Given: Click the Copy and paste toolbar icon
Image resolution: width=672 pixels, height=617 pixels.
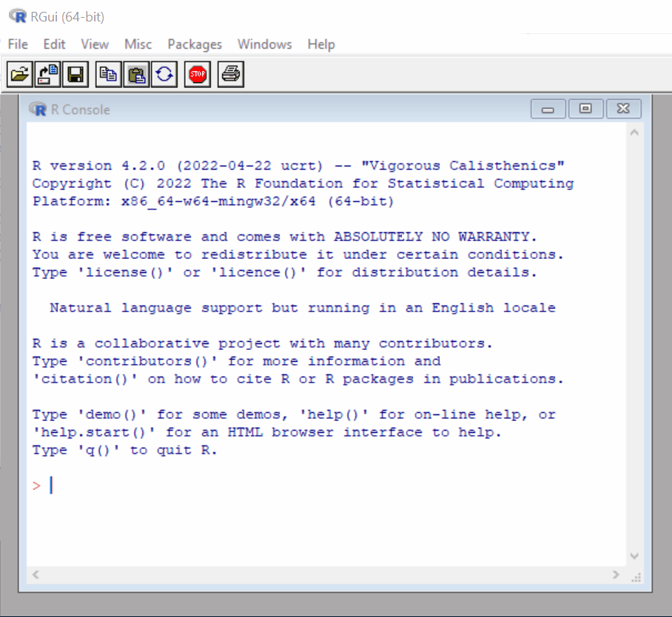Looking at the screenshot, I should (164, 75).
